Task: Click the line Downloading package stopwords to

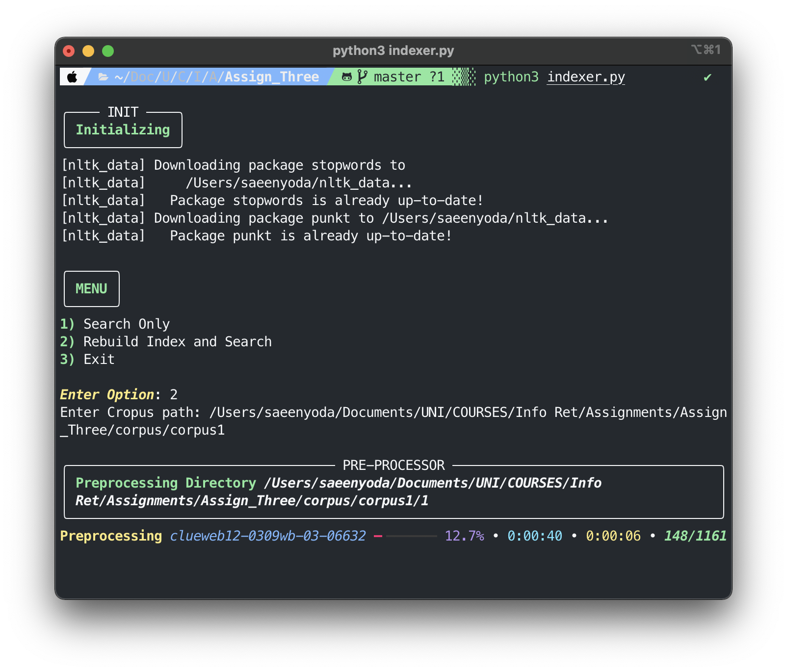Action: tap(280, 165)
